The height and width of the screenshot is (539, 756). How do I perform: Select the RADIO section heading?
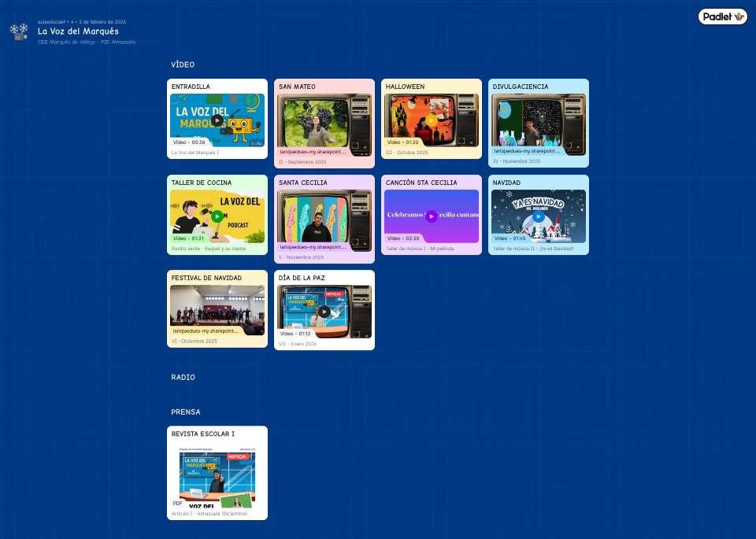183,378
